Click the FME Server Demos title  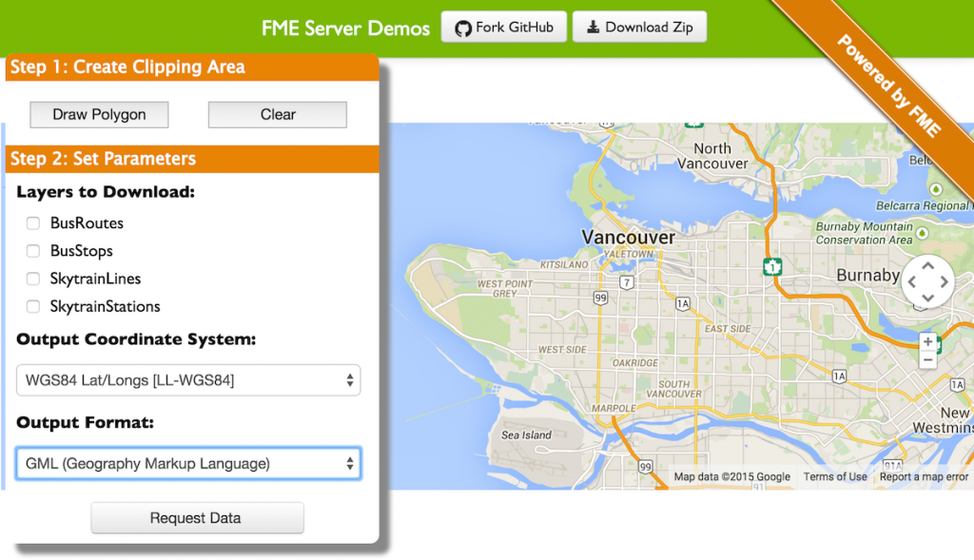click(345, 28)
